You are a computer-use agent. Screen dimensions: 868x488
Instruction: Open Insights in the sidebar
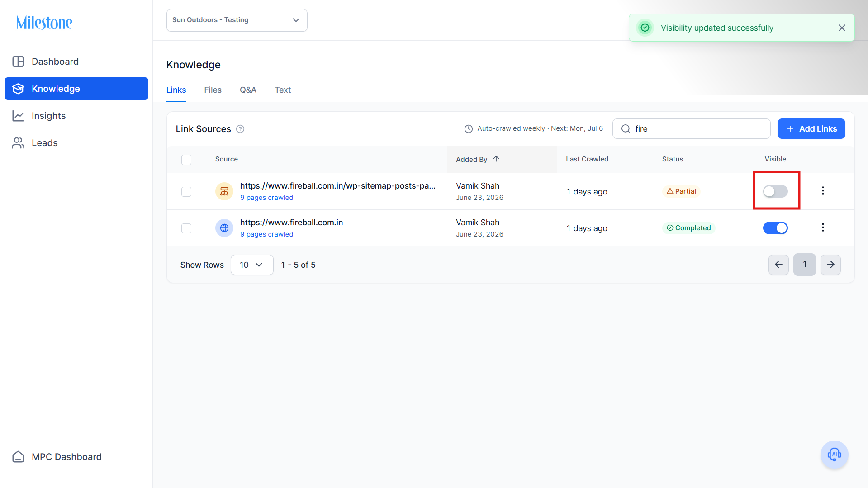(76, 116)
